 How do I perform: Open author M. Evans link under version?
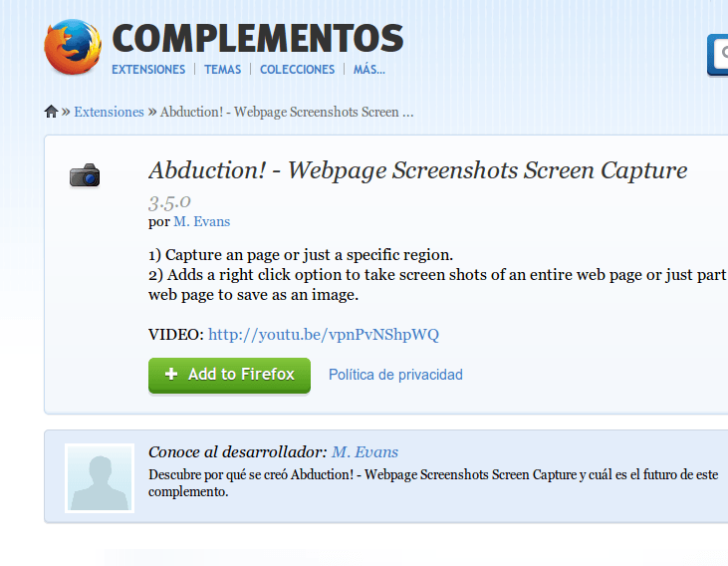[x=202, y=221]
